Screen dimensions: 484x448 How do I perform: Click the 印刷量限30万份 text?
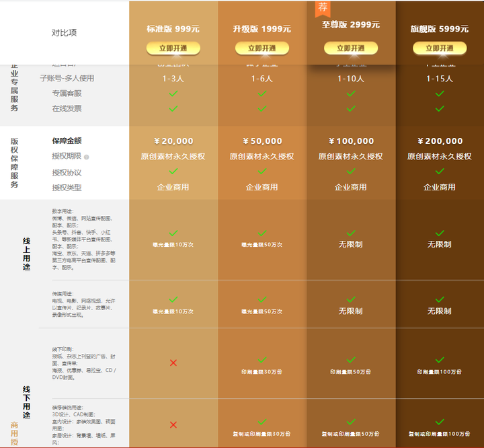262,372
